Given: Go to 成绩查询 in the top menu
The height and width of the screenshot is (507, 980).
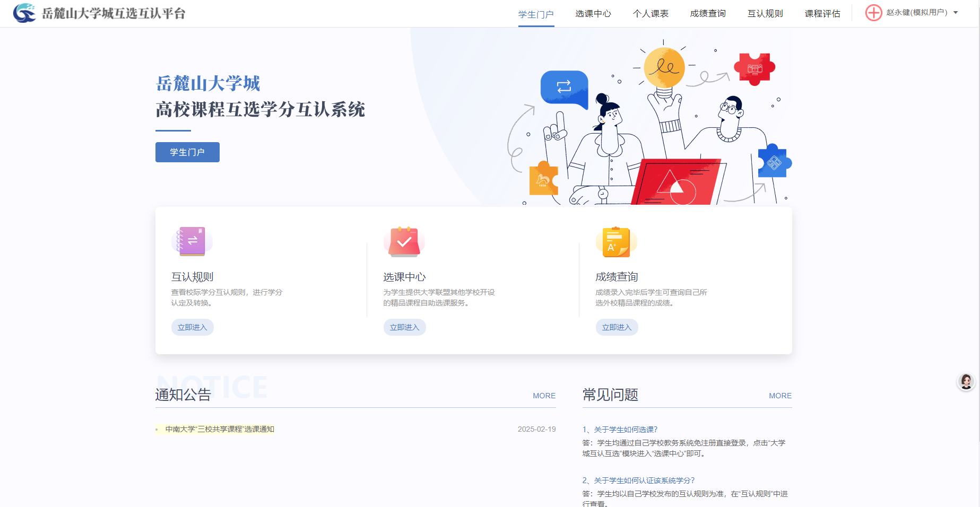Looking at the screenshot, I should 708,14.
